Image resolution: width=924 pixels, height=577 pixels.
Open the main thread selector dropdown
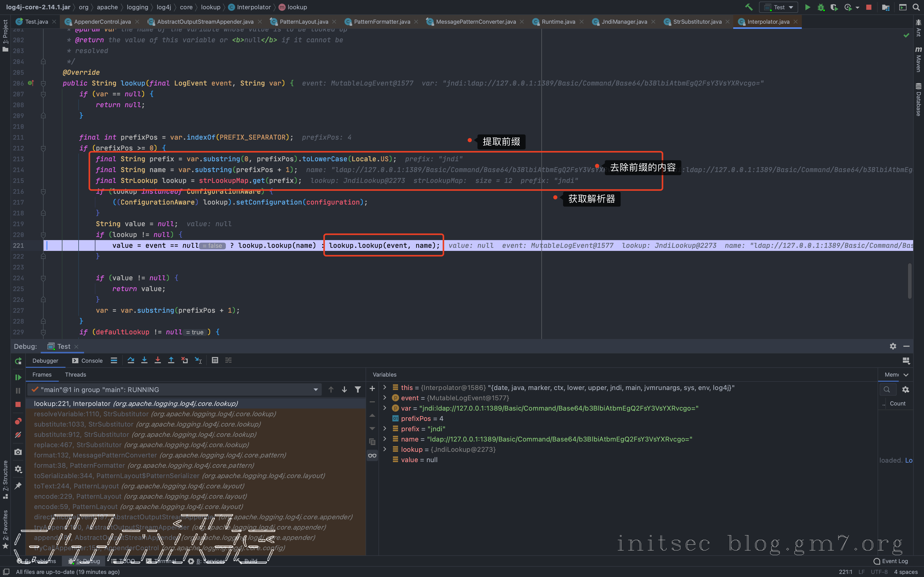315,390
